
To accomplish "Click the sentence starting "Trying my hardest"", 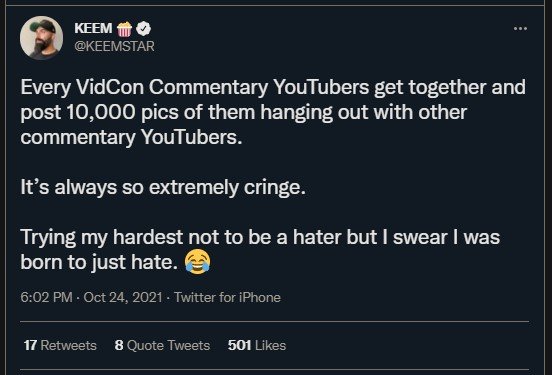I will 260,249.
